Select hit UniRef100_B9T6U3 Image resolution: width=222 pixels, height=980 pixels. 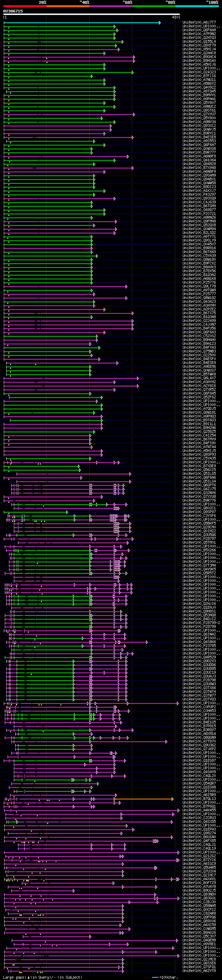click(x=199, y=420)
